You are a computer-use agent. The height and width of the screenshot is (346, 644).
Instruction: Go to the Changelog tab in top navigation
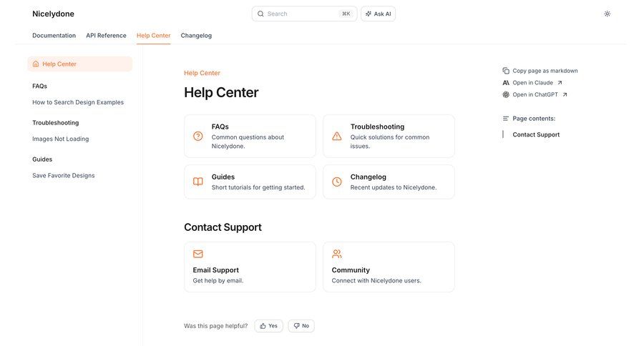(196, 35)
